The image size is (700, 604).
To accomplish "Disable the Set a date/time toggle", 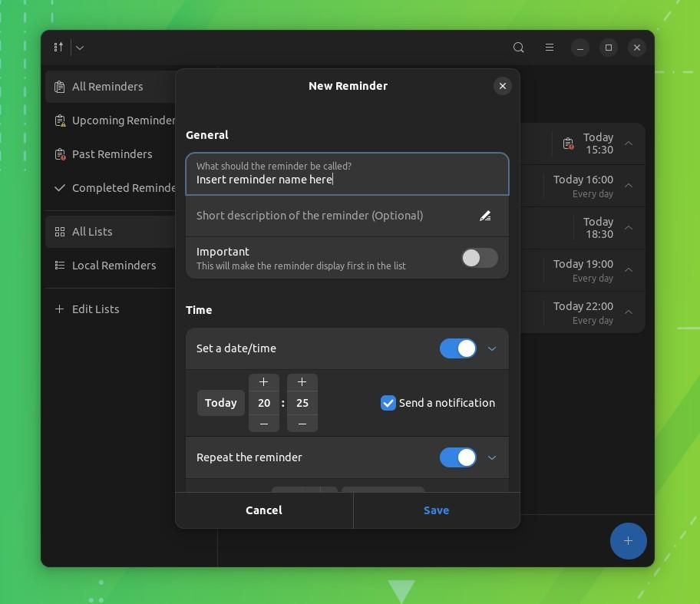I will point(457,348).
